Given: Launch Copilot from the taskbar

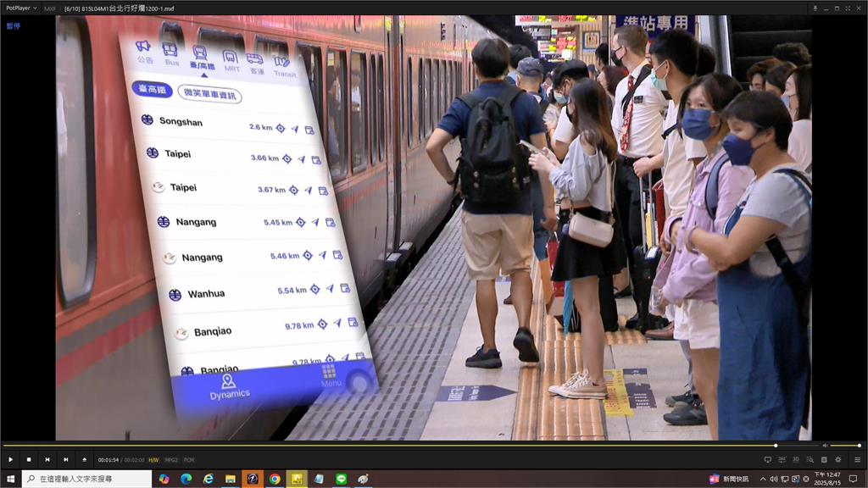Looking at the screenshot, I should coord(164,479).
